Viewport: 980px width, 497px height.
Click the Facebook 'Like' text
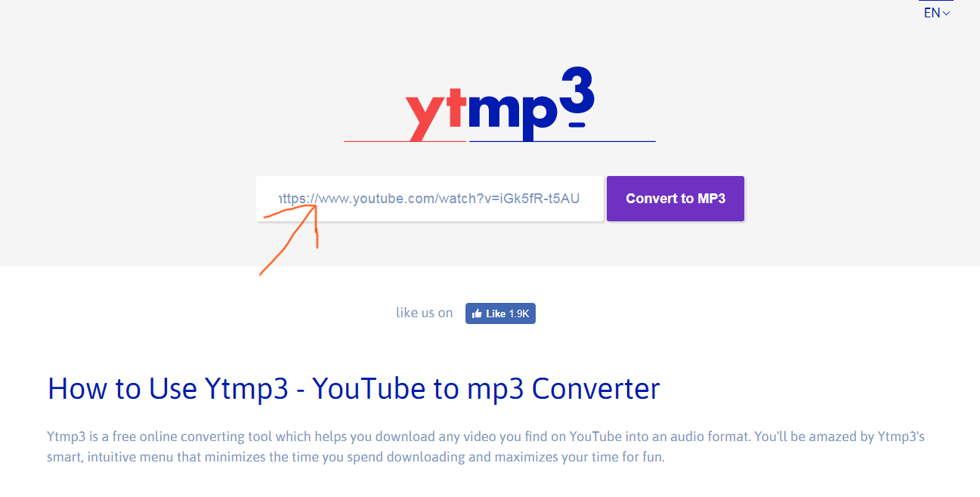tap(496, 313)
